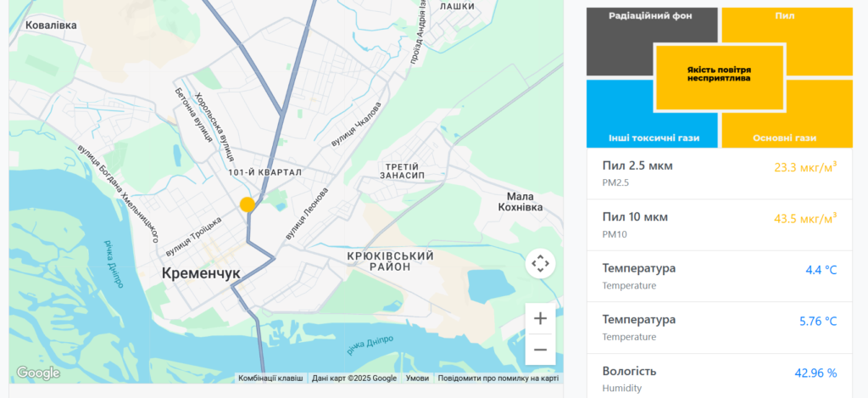Select the 5.76 °C Температура row
This screenshot has height=398, width=868.
[719, 328]
